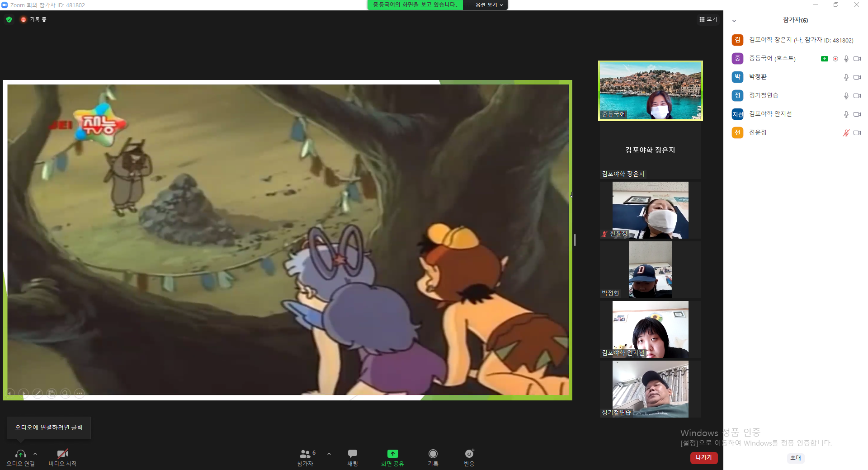Select 박정환 video thumbnail
Viewport: 868px width, 470px height.
pyautogui.click(x=651, y=270)
